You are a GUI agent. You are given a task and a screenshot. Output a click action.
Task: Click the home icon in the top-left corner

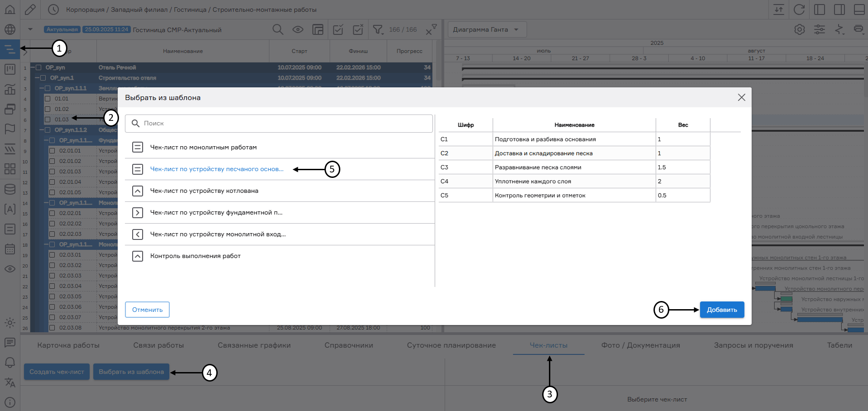click(10, 10)
